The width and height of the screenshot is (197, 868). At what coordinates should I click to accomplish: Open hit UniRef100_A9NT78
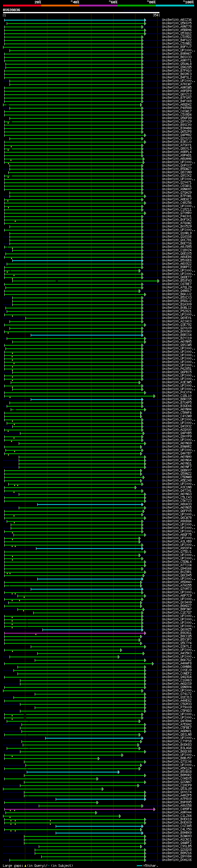tap(177, 26)
